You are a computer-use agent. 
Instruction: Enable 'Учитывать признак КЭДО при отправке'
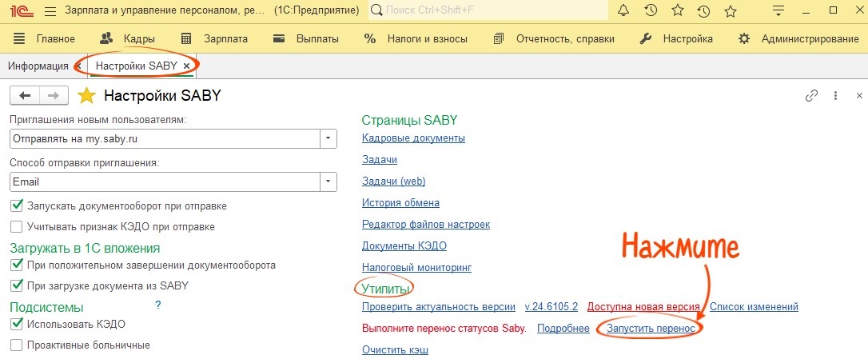click(x=17, y=227)
